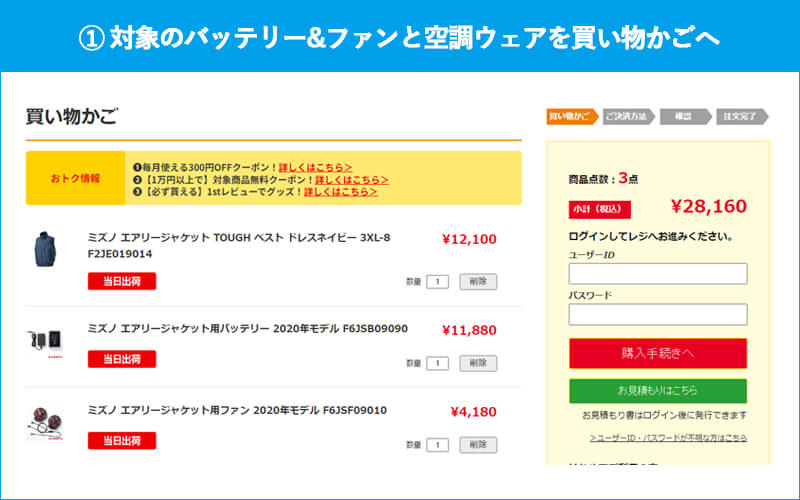The height and width of the screenshot is (500, 800).
Task: Remove the battery item with 削除
Action: (478, 363)
